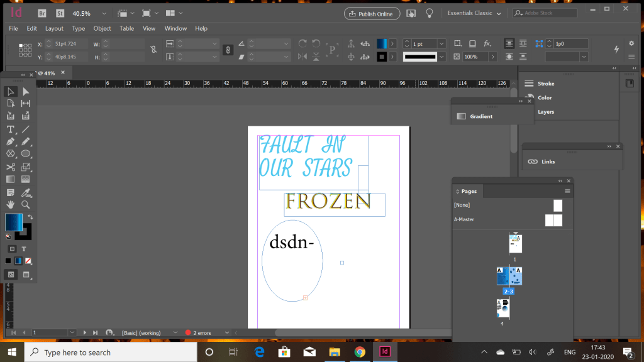Screen dimensions: 644x362
Task: Click the Publish Online button
Action: [x=372, y=13]
